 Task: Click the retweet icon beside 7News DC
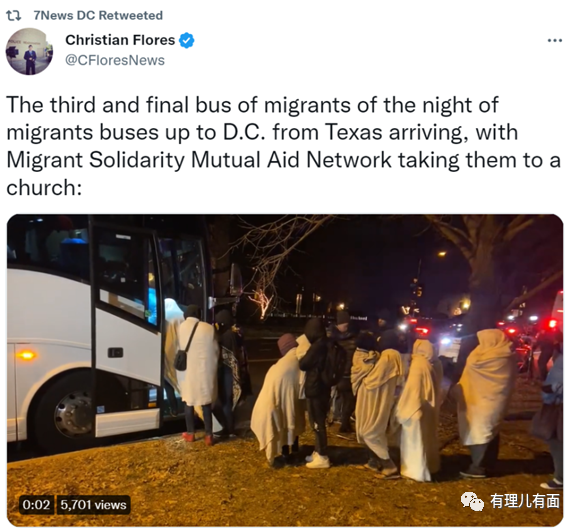point(14,15)
